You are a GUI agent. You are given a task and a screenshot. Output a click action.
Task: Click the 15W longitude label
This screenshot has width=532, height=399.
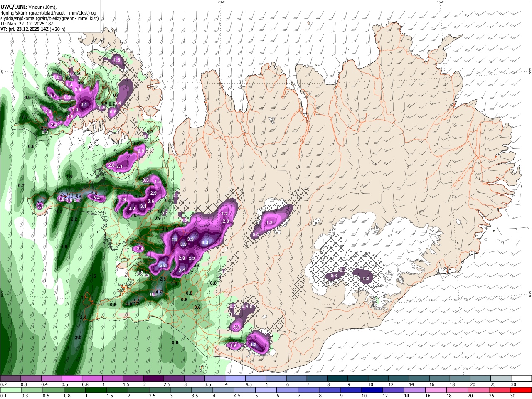pos(440,2)
